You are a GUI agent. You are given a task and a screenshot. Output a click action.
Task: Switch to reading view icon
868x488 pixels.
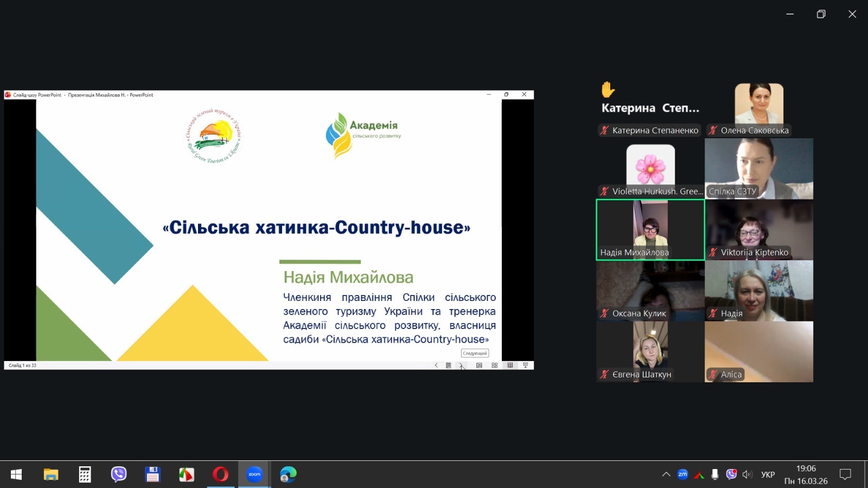(510, 365)
